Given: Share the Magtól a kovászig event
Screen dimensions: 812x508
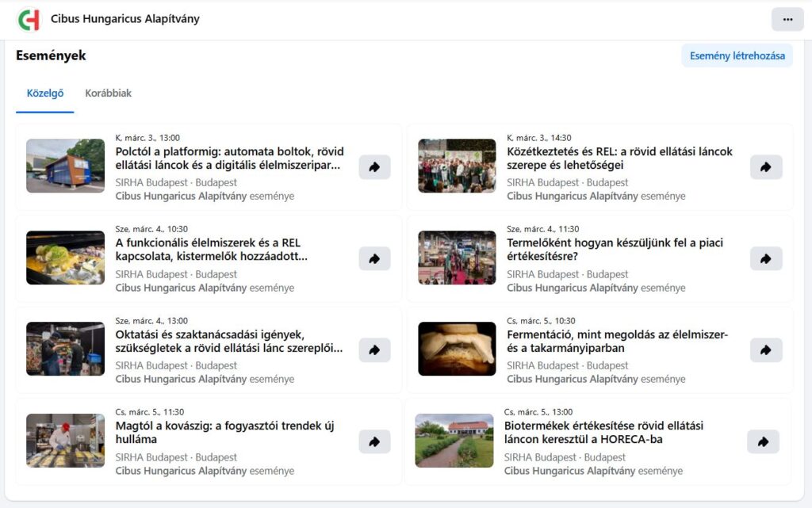Looking at the screenshot, I should click(x=374, y=441).
